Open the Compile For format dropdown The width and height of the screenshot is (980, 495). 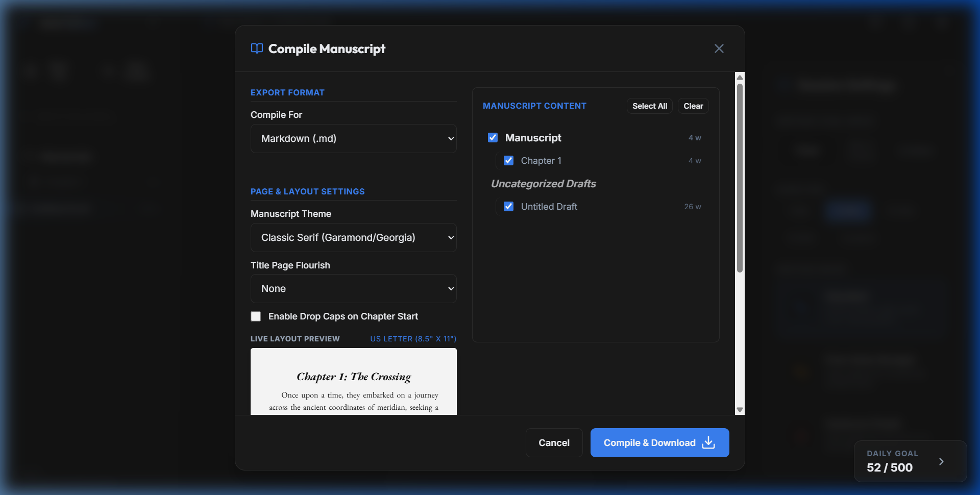pos(353,138)
